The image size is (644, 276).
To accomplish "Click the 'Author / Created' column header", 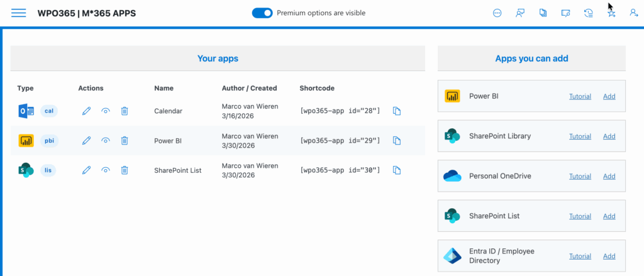I will click(249, 88).
